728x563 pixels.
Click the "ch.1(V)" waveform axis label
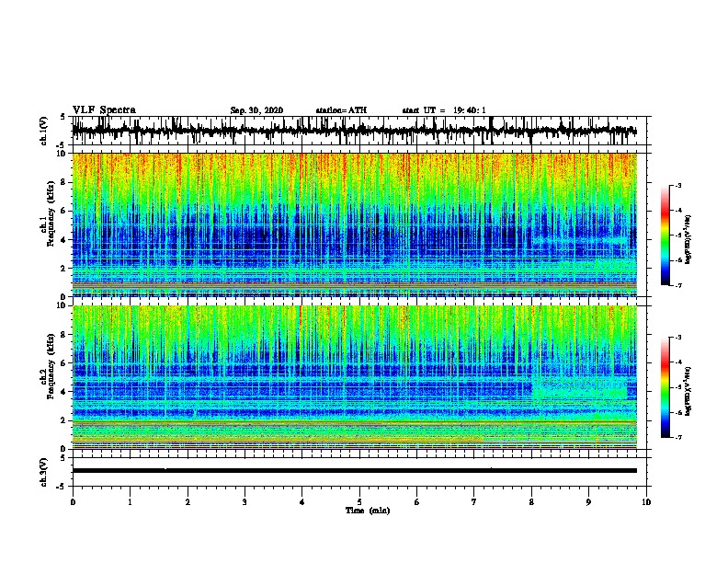tap(44, 131)
